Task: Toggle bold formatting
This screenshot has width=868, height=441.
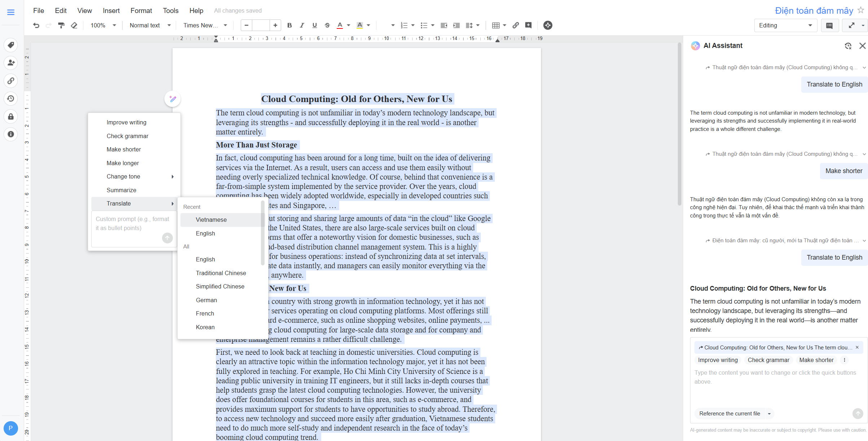Action: coord(289,25)
